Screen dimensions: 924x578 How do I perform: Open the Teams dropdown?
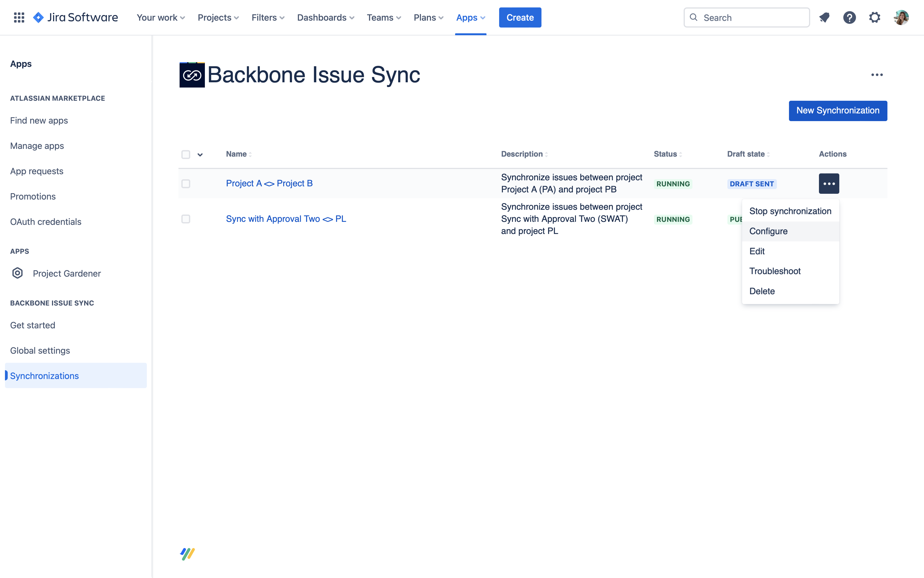click(x=384, y=18)
